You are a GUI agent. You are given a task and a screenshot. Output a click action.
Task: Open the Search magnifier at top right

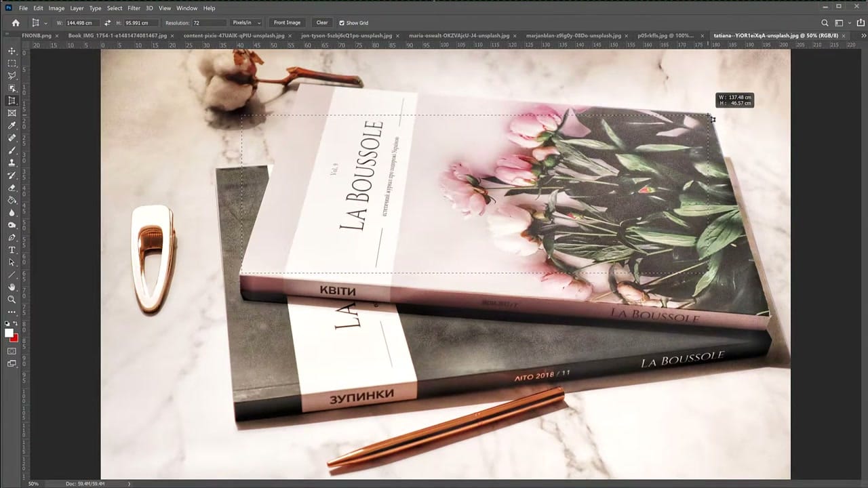click(825, 22)
